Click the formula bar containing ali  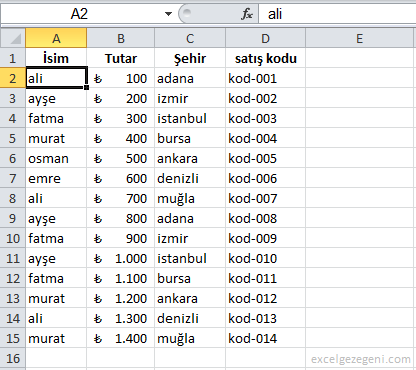337,14
